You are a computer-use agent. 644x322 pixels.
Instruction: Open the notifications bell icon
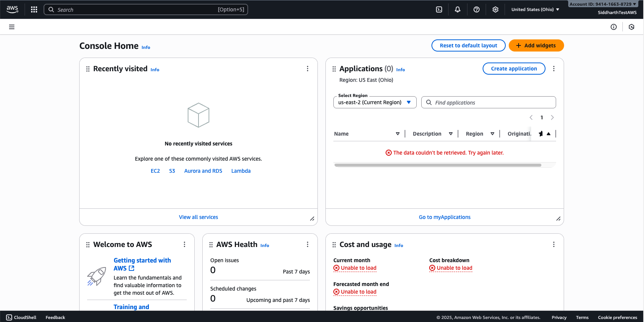click(x=458, y=9)
